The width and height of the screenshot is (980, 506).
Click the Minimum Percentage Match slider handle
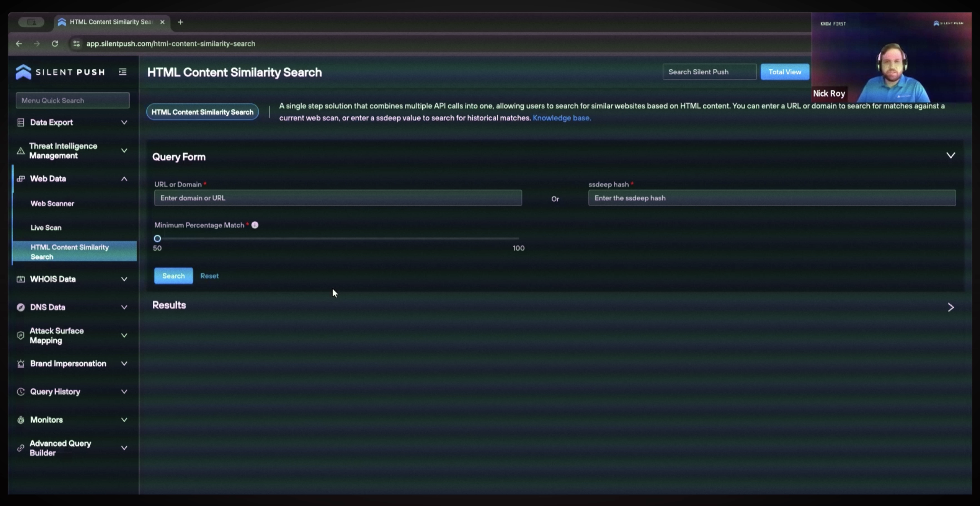[157, 238]
